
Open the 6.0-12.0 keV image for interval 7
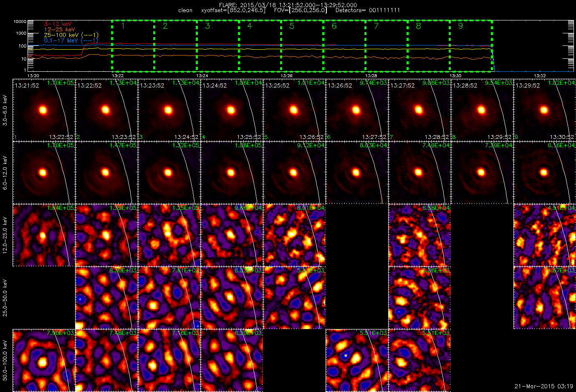coord(419,173)
